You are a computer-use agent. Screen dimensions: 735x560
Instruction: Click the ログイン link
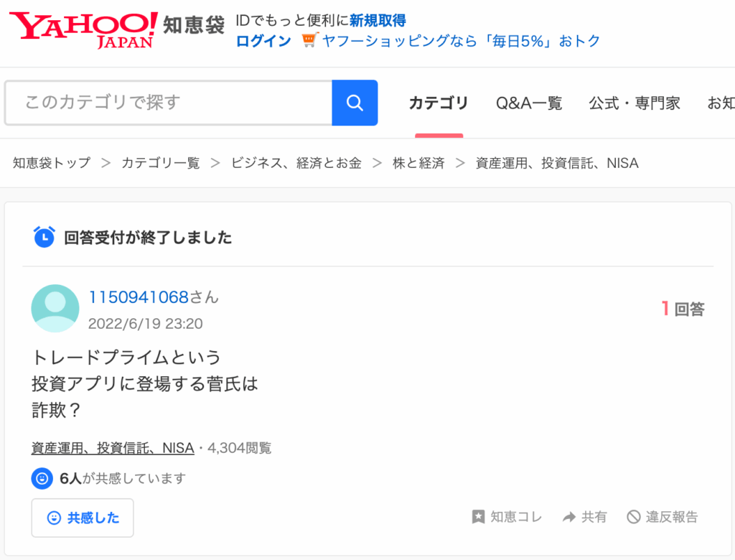tap(263, 41)
